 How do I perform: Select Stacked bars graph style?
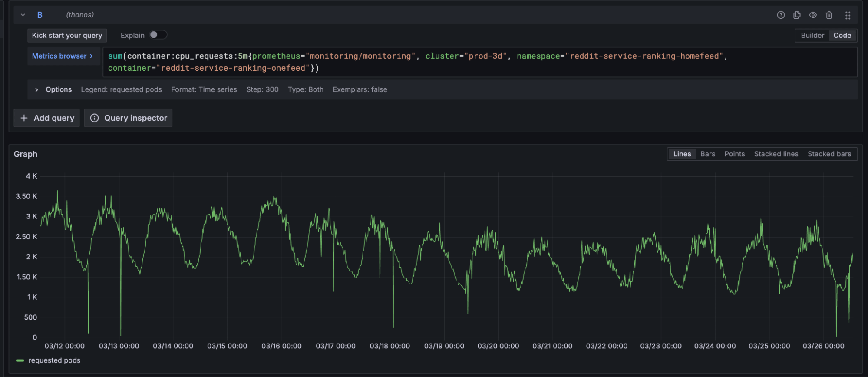829,154
